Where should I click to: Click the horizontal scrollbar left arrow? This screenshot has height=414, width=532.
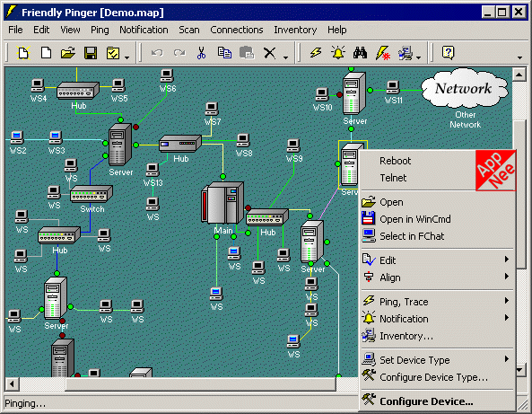pos(13,384)
